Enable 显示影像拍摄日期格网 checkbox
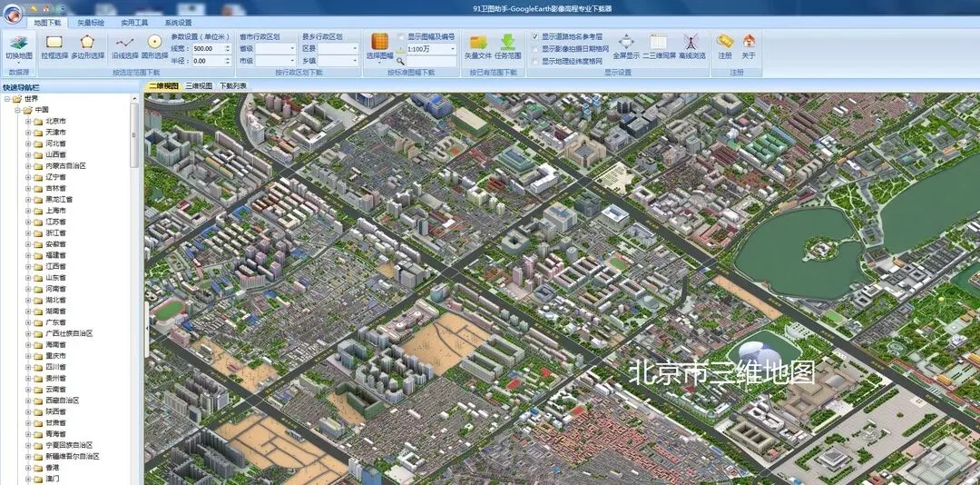This screenshot has height=485, width=980. point(535,49)
